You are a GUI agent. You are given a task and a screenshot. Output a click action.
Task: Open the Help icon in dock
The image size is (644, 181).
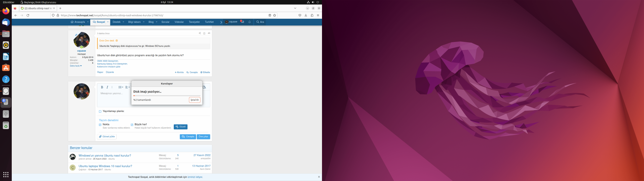click(x=6, y=79)
